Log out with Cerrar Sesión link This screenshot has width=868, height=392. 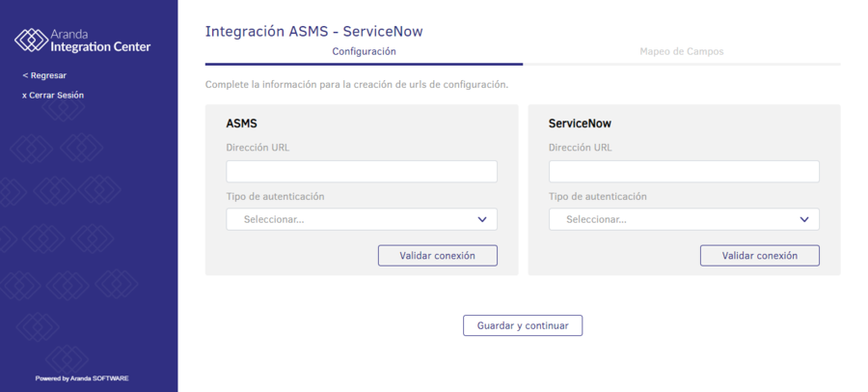[x=53, y=96]
